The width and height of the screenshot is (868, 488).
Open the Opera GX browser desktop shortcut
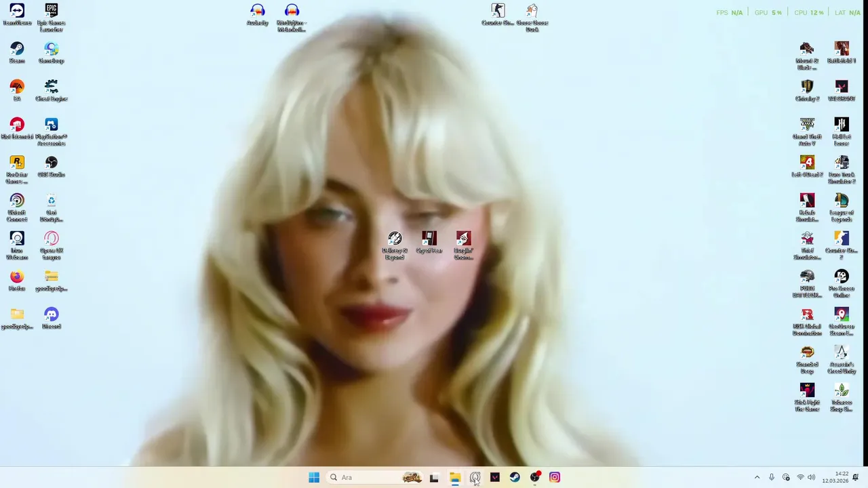coord(52,245)
